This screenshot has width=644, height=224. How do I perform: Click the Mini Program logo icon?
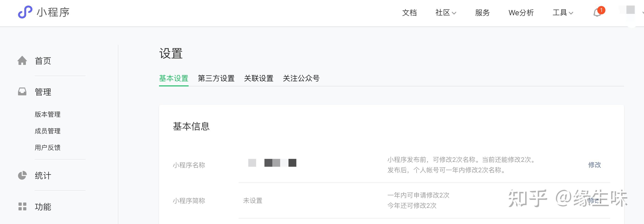[25, 12]
